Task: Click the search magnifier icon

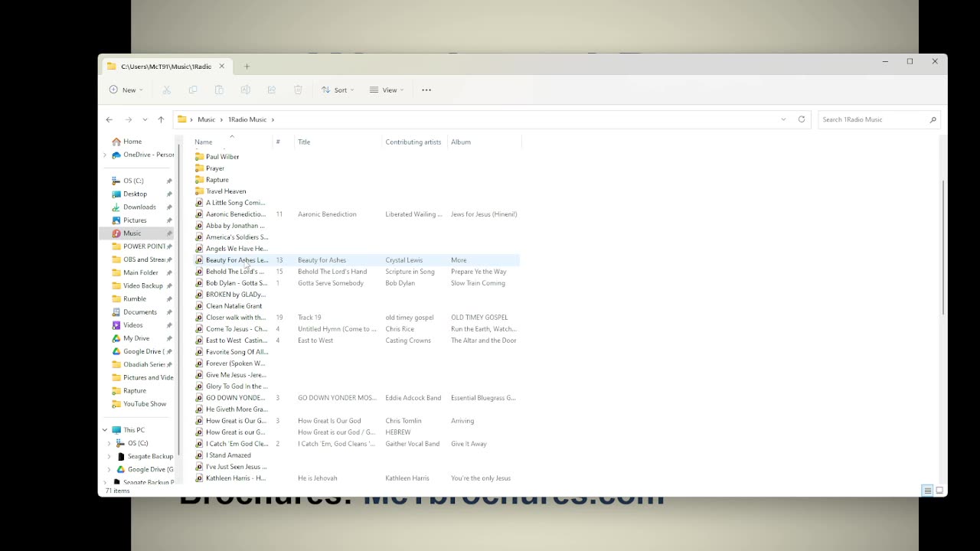Action: click(933, 119)
